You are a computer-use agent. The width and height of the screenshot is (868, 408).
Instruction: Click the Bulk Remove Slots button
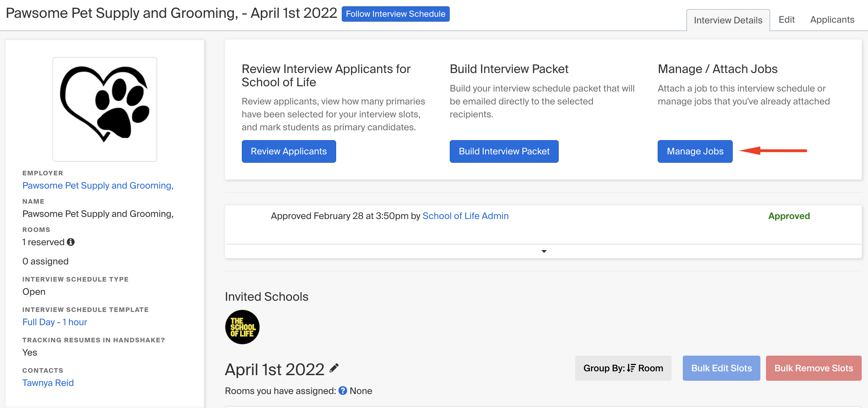[x=813, y=368]
